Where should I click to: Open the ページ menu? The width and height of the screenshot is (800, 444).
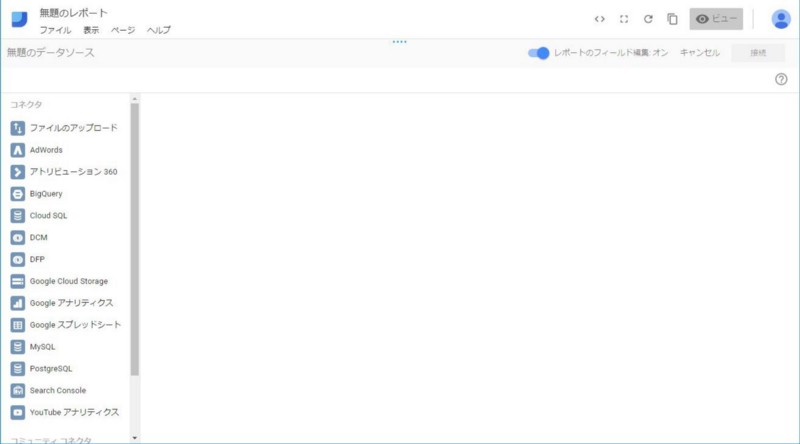coord(123,30)
